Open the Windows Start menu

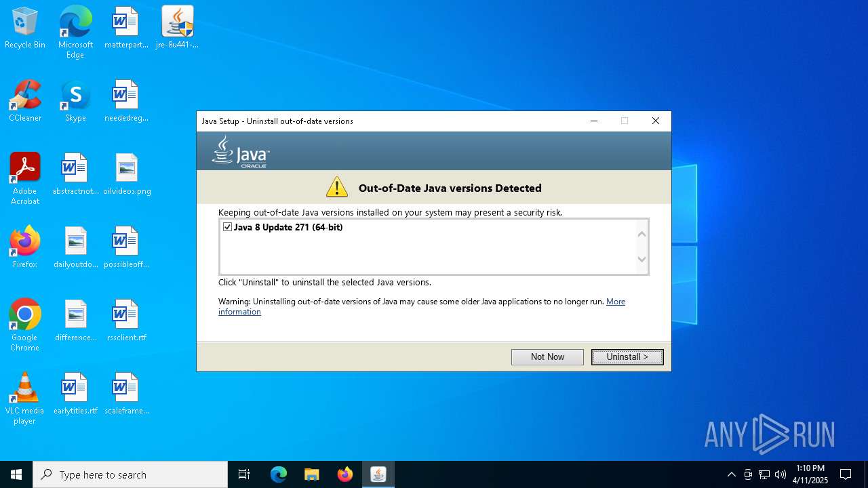(x=16, y=474)
